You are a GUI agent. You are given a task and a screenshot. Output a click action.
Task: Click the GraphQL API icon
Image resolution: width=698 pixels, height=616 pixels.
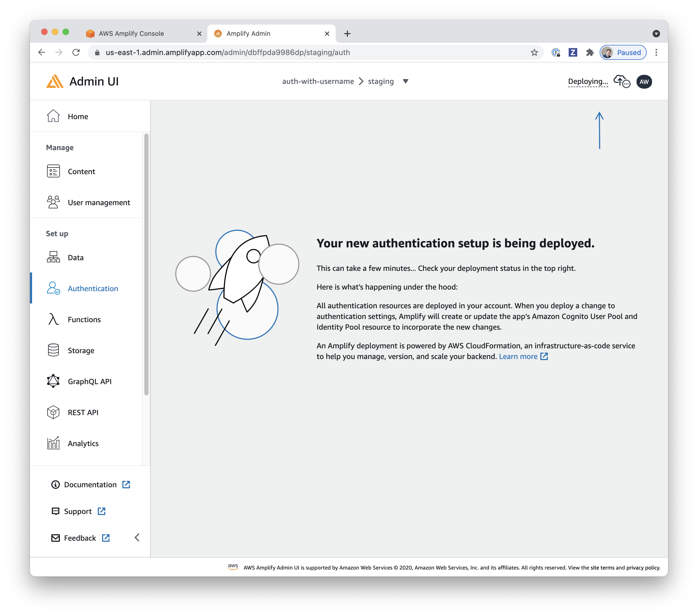coord(53,381)
